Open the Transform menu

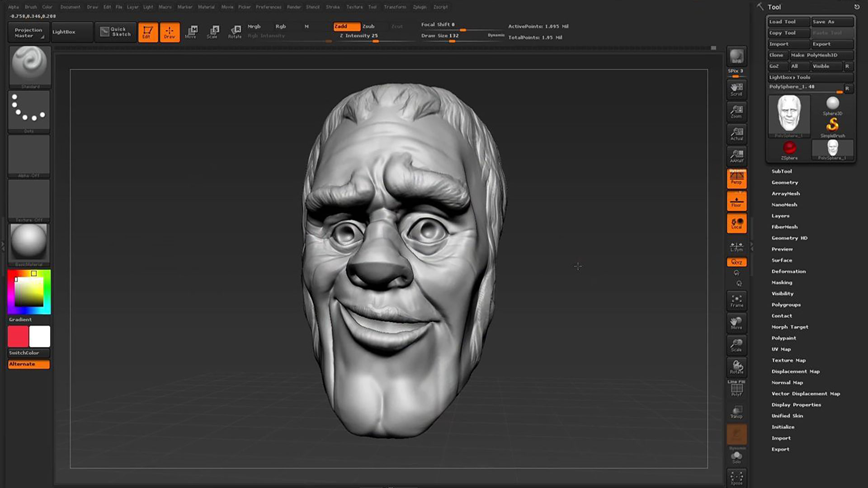[395, 7]
